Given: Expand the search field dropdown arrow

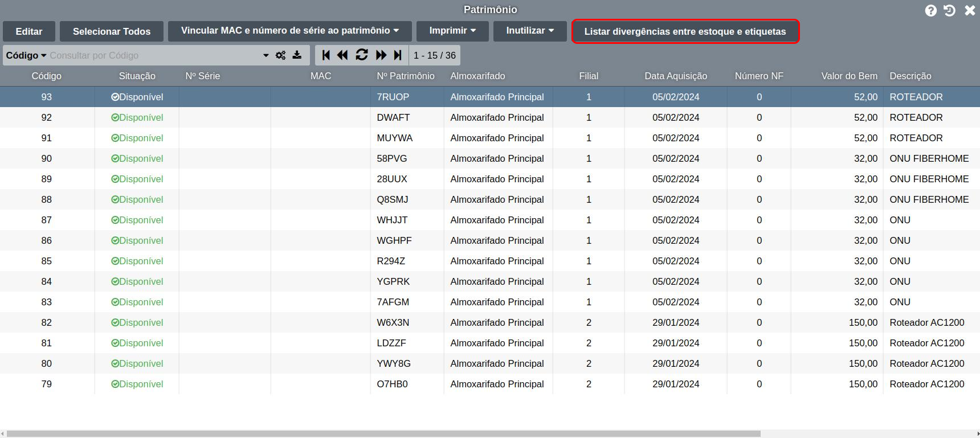Looking at the screenshot, I should tap(266, 56).
